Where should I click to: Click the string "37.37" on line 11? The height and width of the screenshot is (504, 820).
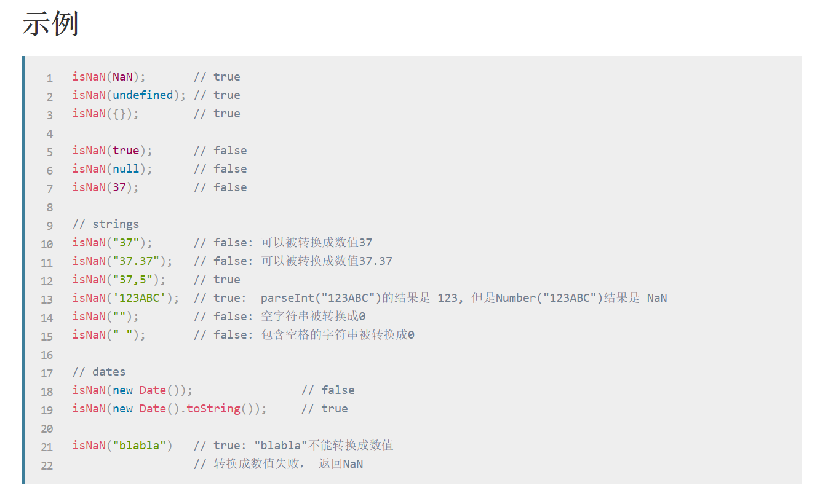[135, 261]
